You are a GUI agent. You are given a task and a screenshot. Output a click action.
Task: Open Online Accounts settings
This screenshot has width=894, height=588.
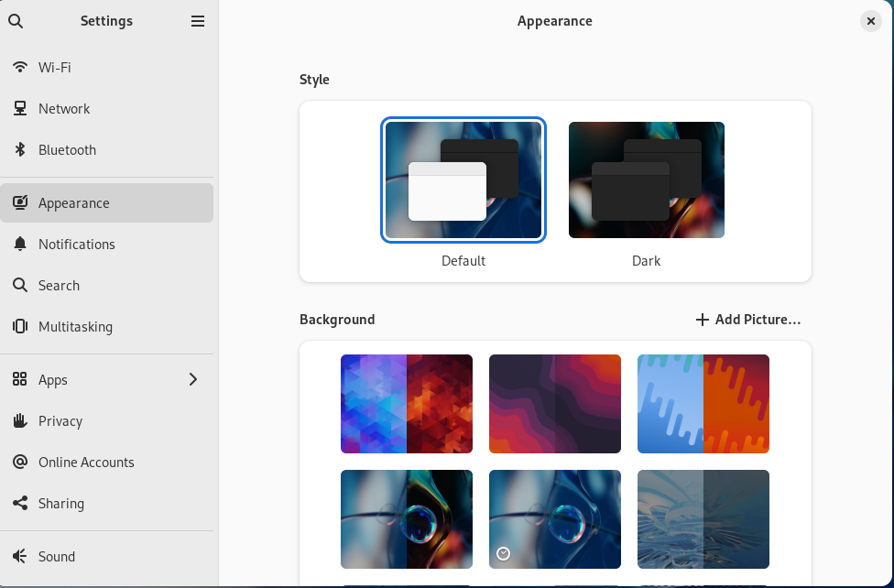tap(106, 462)
